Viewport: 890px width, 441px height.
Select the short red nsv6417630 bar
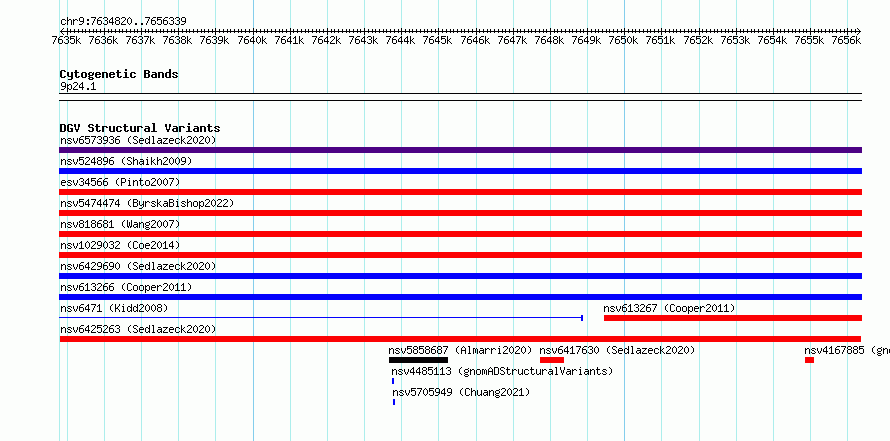click(x=552, y=360)
